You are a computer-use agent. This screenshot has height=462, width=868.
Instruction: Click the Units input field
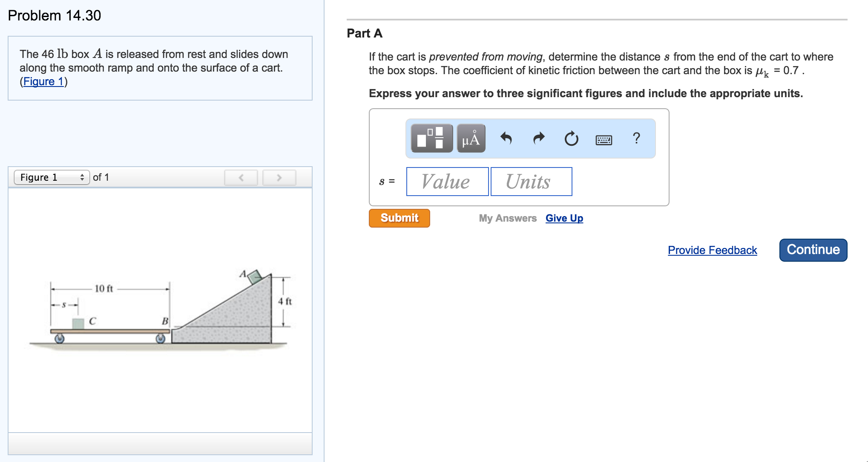[x=531, y=182]
